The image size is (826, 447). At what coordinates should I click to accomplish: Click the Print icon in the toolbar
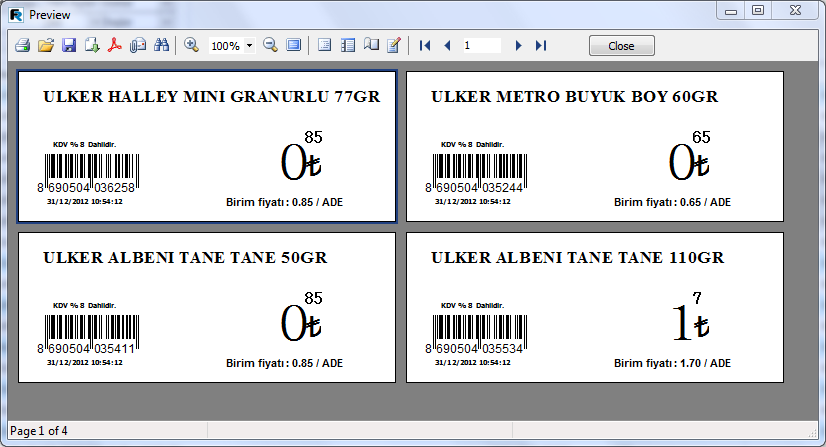(x=22, y=45)
